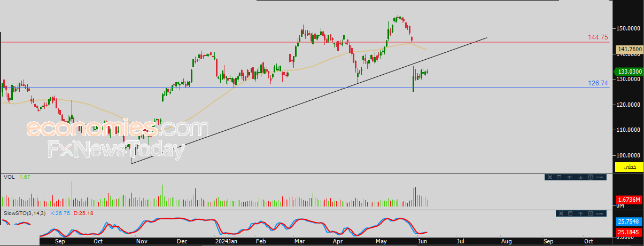The height and width of the screenshot is (246, 644).
Task: Click the 144.75 resistance level label
Action: [x=597, y=37]
